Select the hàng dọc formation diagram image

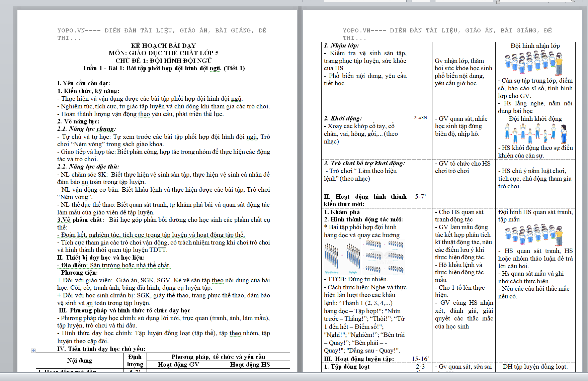click(364, 257)
